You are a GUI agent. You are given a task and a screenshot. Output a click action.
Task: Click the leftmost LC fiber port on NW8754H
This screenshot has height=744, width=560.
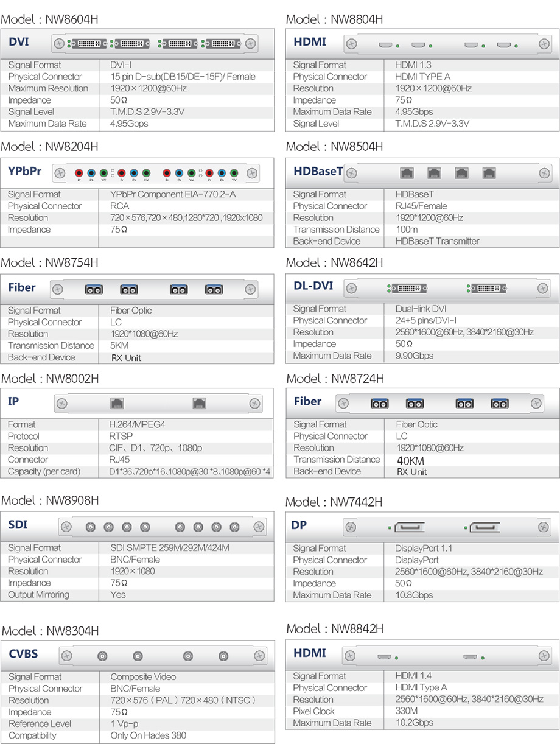(x=94, y=290)
